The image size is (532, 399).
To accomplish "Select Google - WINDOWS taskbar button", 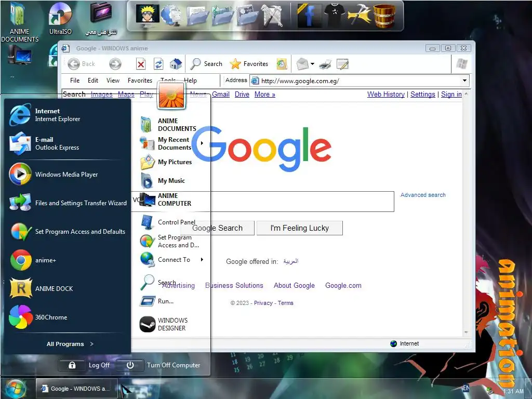I will [x=77, y=389].
